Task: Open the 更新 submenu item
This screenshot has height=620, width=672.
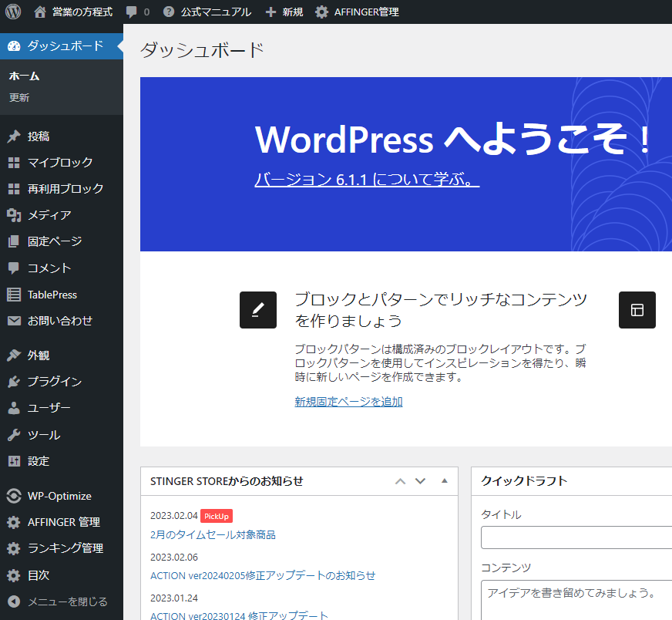Action: pyautogui.click(x=19, y=98)
